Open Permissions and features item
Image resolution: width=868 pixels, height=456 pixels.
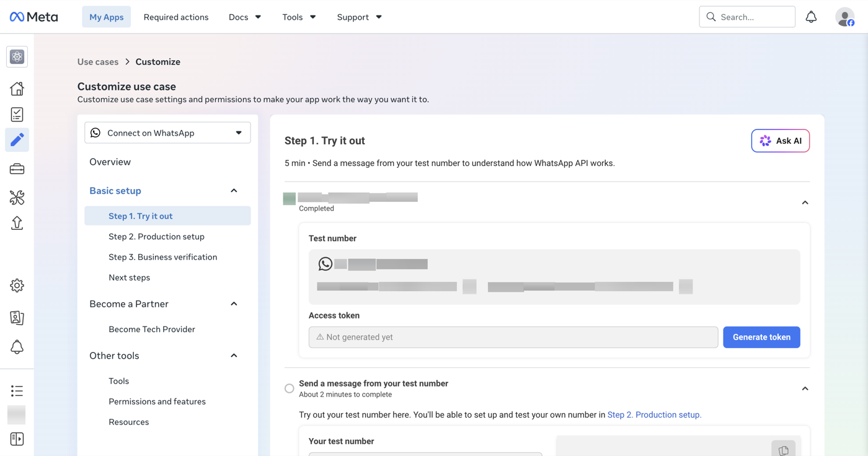[x=157, y=401]
